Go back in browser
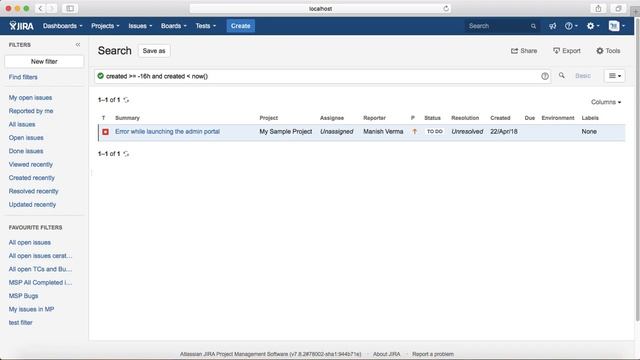Image resolution: width=640 pixels, height=360 pixels. 40,8
